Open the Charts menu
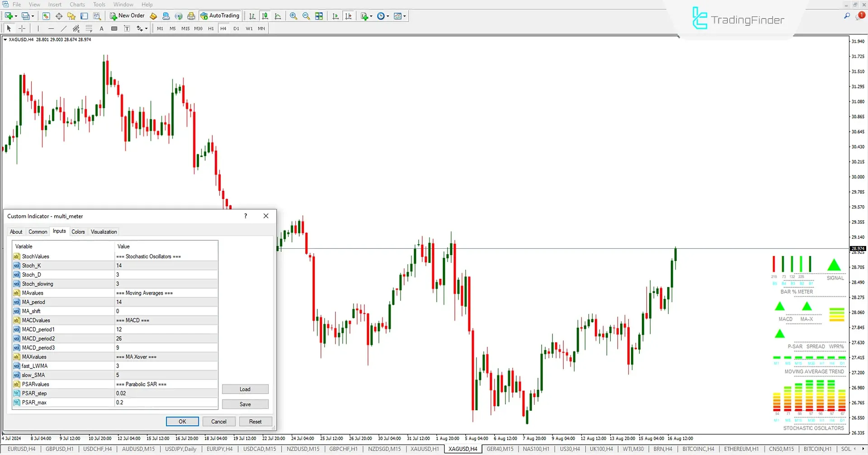868x455 pixels. pyautogui.click(x=77, y=5)
